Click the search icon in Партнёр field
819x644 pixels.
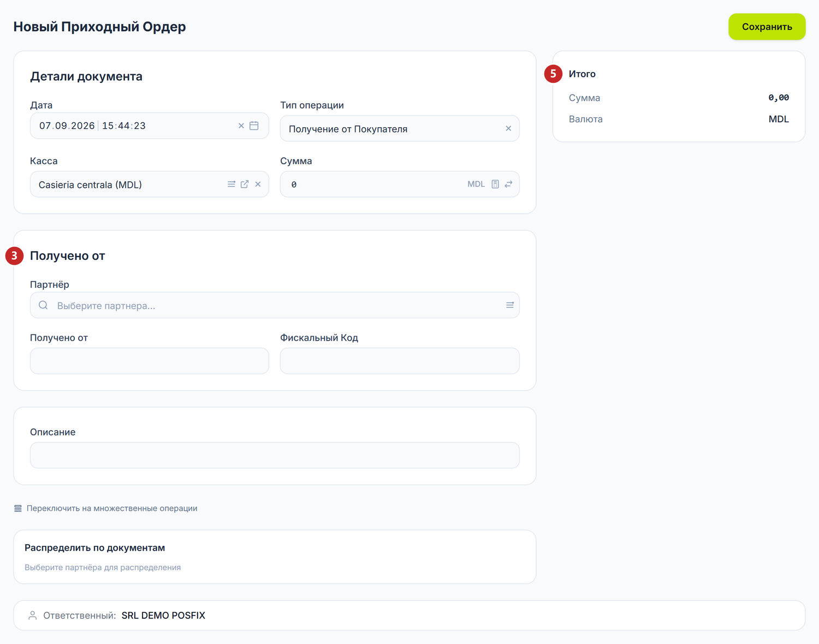point(43,305)
